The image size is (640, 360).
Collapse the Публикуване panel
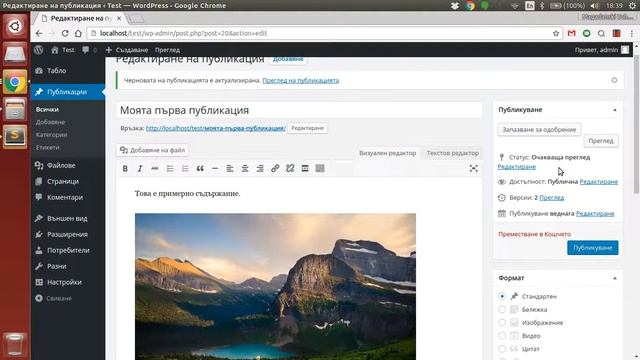pos(615,110)
